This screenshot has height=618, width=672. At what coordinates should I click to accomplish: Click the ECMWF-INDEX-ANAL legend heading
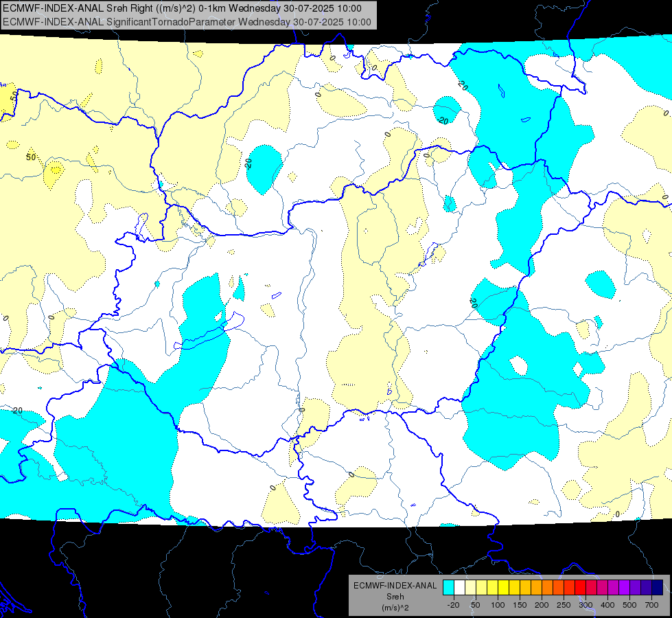pos(395,586)
